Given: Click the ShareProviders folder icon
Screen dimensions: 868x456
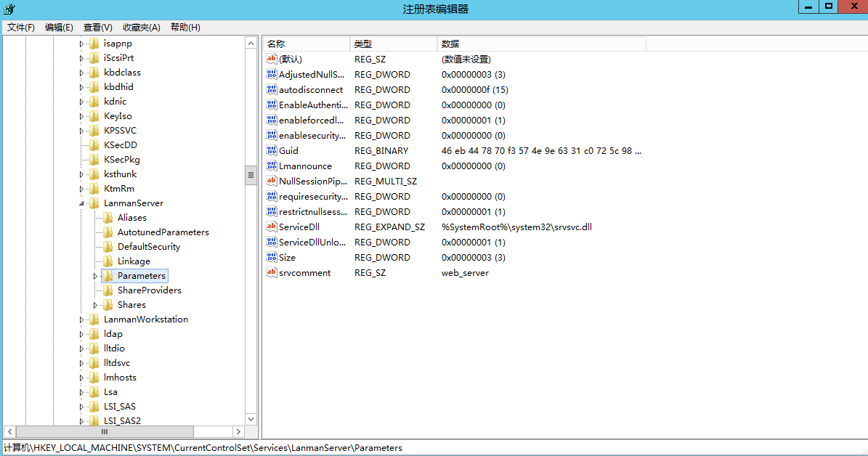Looking at the screenshot, I should [x=108, y=290].
